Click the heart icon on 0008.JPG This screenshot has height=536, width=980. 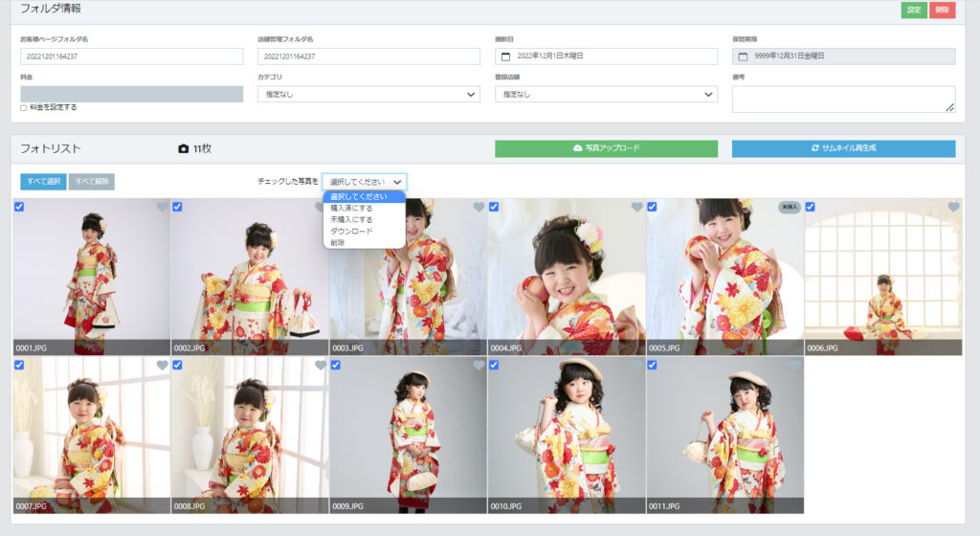pyautogui.click(x=320, y=365)
